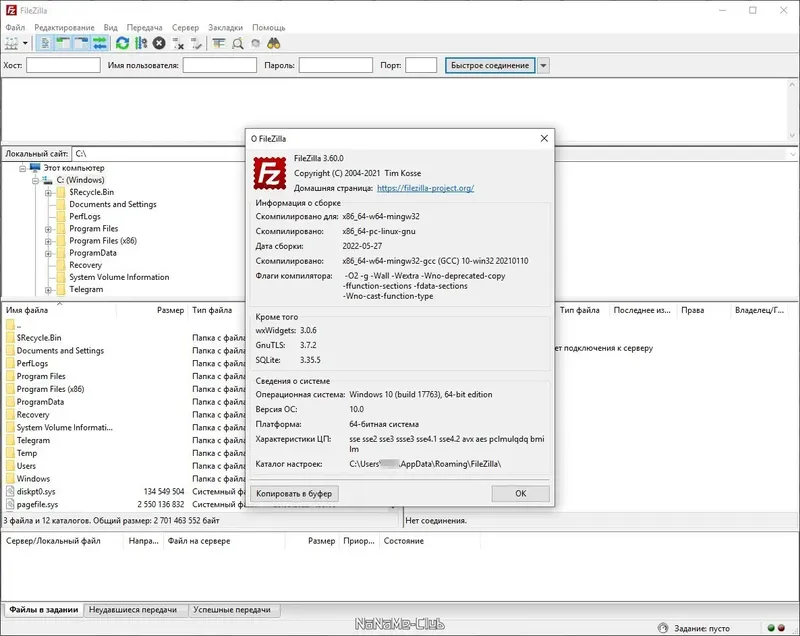Viewport: 800px width, 636px height.
Task: Select pagefile.sys in the file list
Action: pyautogui.click(x=37, y=504)
